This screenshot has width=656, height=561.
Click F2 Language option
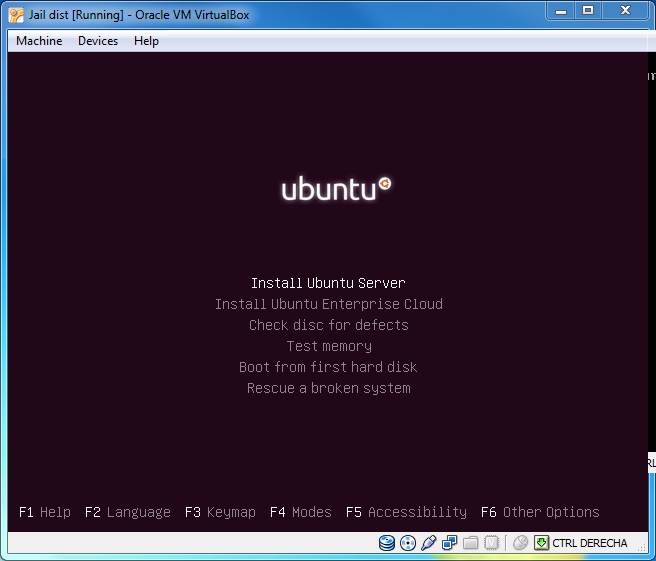pos(128,512)
